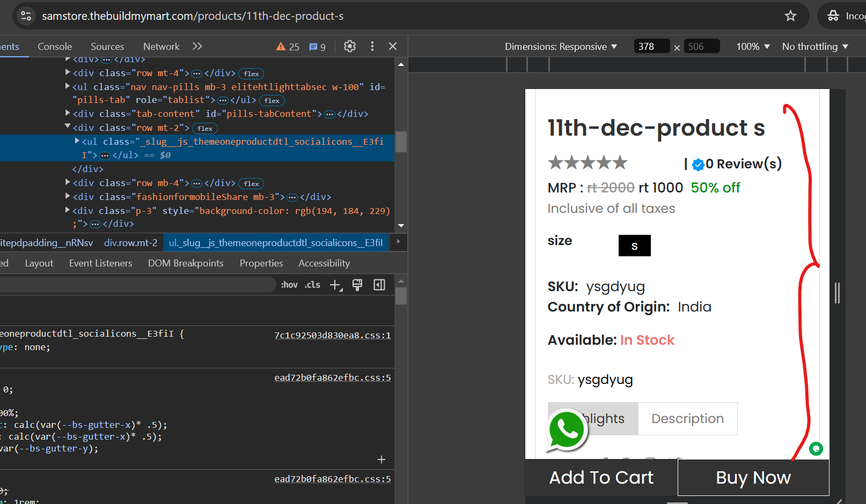Viewport: 866px width, 504px height.
Task: Open site information icon in address bar
Action: (26, 16)
